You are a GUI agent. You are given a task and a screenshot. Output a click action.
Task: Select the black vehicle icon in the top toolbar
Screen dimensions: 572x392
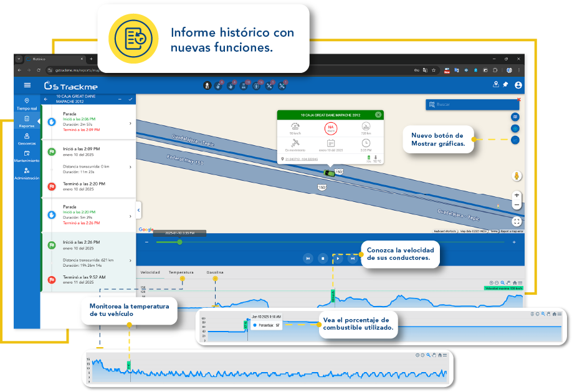(206, 85)
